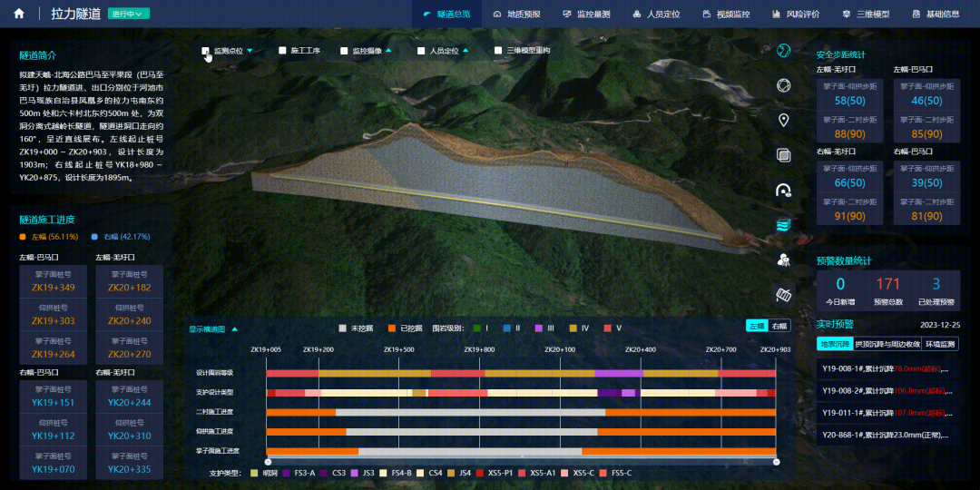The height and width of the screenshot is (490, 980).
Task: Open the 地质预报 menu tab
Action: point(516,14)
